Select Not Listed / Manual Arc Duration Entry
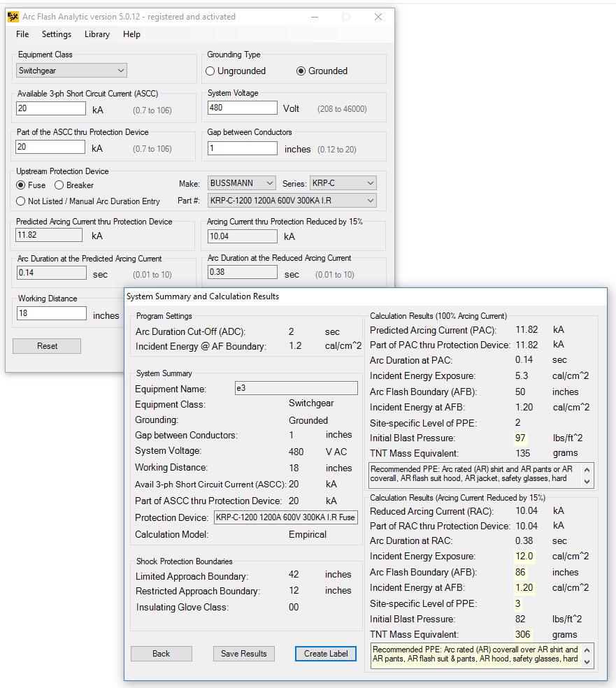Screen dimensions: 616x688 22,201
